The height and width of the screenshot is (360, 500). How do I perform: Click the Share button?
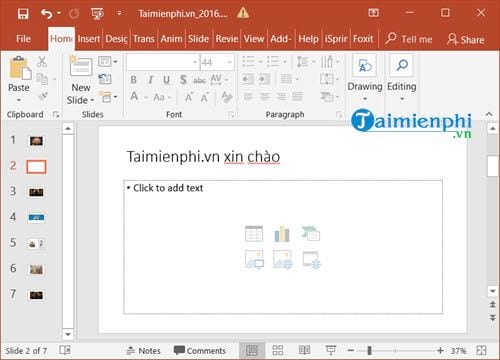click(466, 39)
